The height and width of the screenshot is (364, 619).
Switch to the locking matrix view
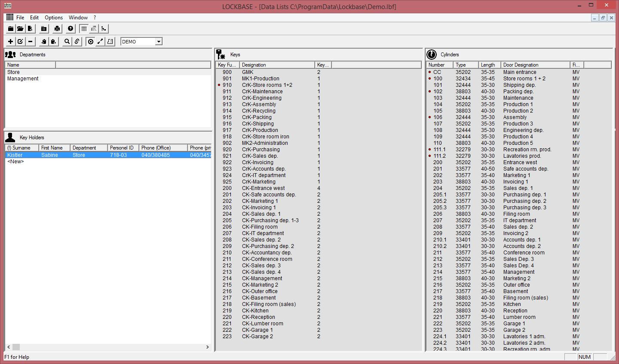[x=94, y=29]
